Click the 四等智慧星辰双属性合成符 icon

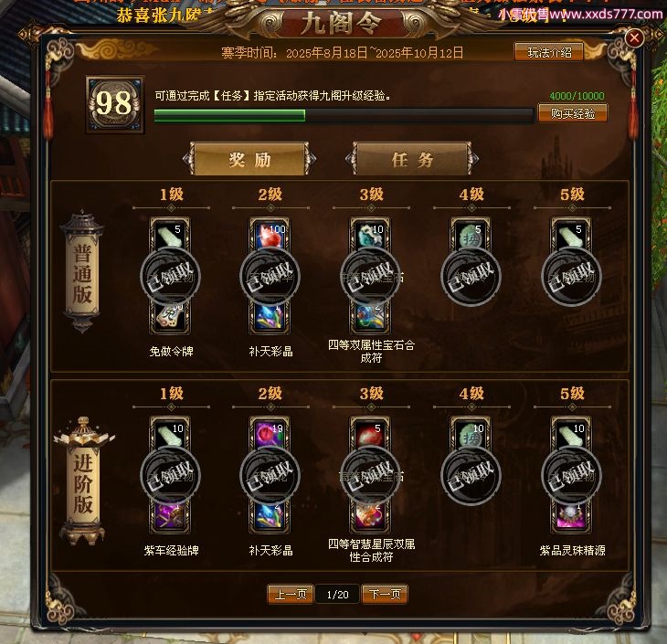point(370,517)
